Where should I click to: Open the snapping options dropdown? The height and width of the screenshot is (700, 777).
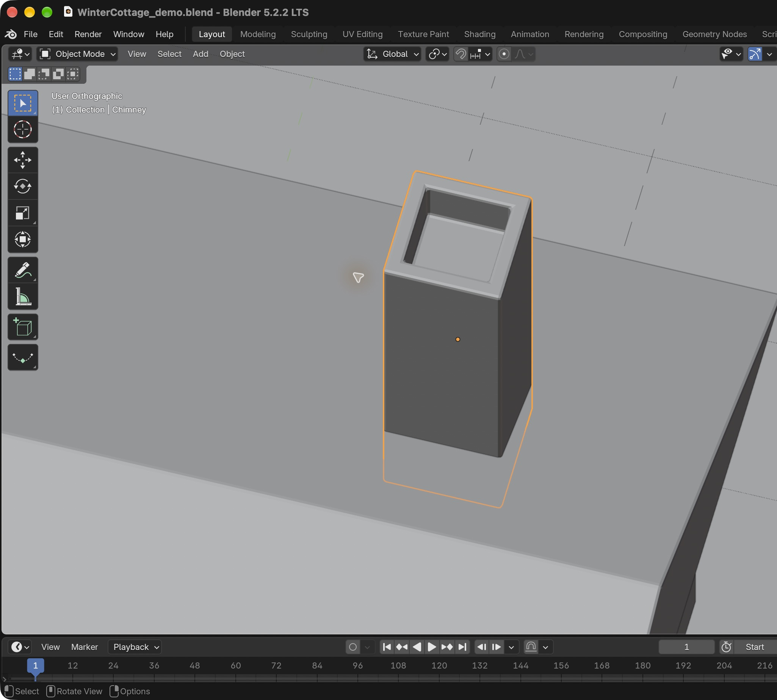[x=481, y=54]
